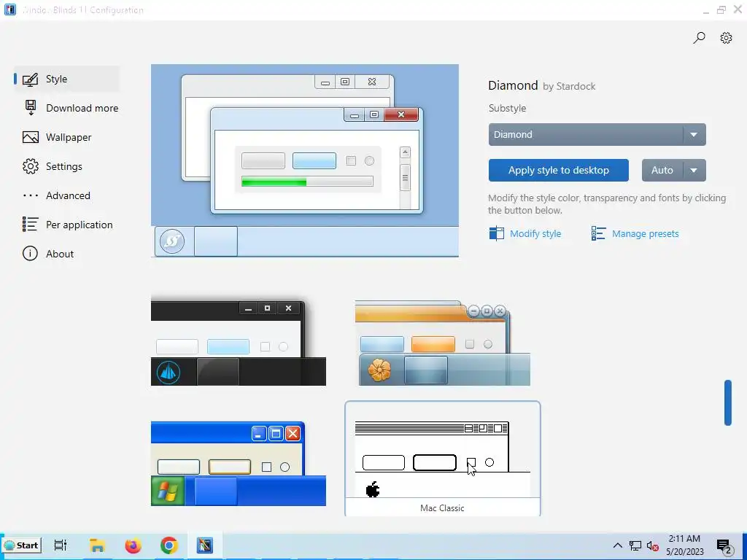Viewport: 747px width, 560px height.
Task: Click the Modify style icon
Action: [x=496, y=233]
